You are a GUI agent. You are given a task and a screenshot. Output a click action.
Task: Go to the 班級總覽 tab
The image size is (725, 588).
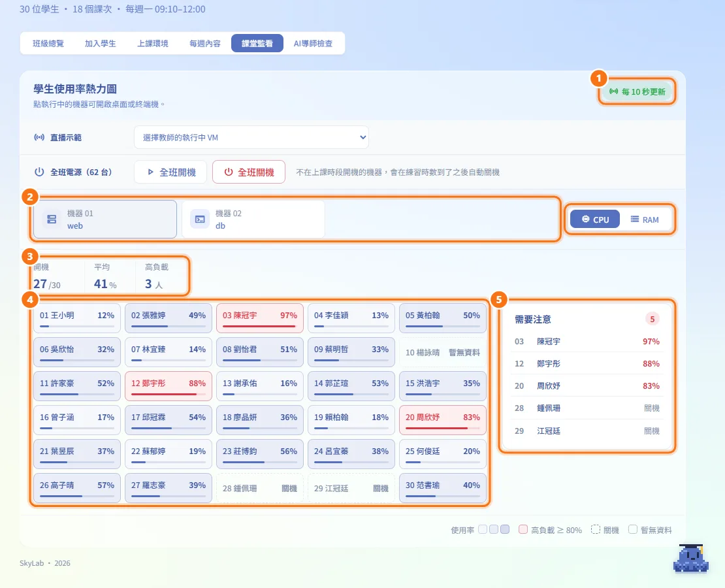coord(48,44)
